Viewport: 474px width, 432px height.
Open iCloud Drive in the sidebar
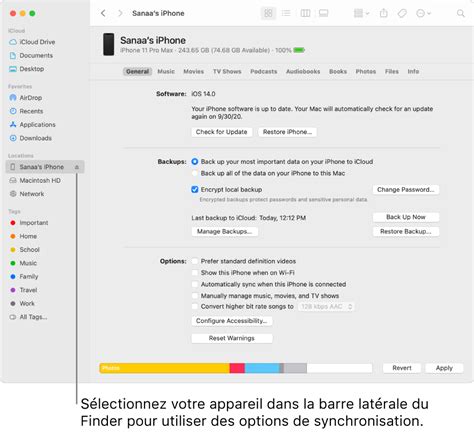[32, 42]
